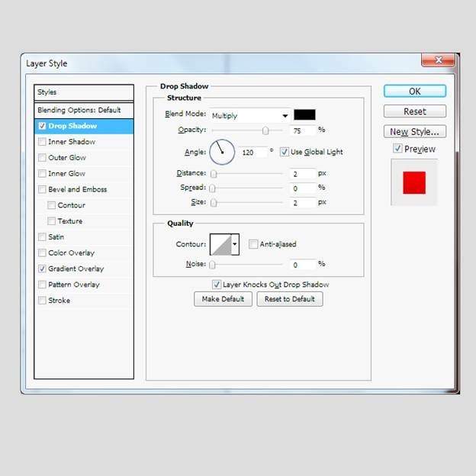Open the Blend Mode Multiply dropdown
Image resolution: width=476 pixels, height=476 pixels.
[250, 115]
